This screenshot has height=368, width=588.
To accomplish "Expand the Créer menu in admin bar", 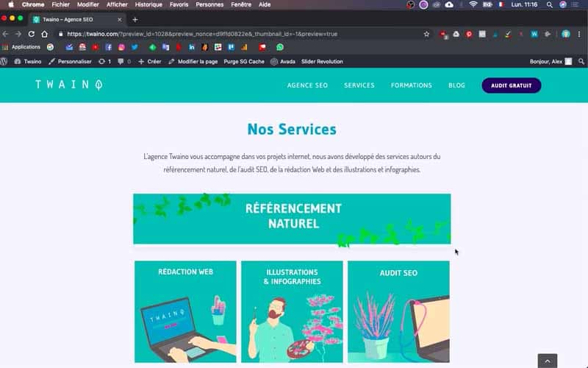I will click(150, 61).
